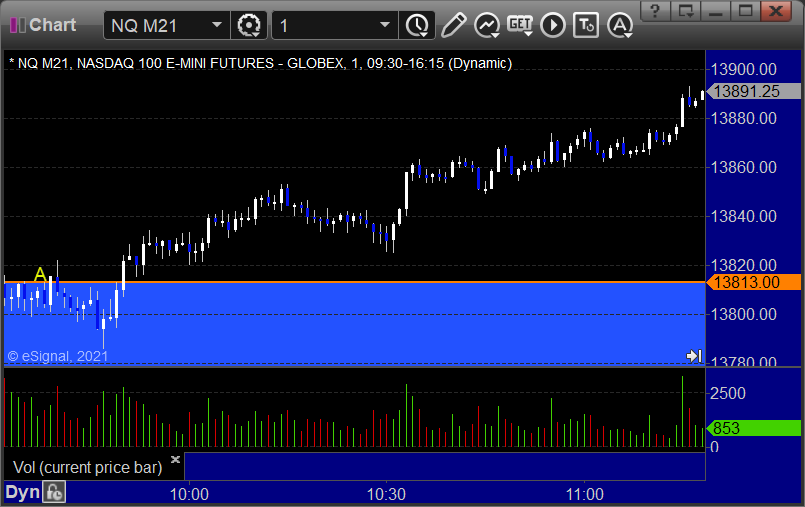Click the 13880.00 price axis label

pos(744,119)
